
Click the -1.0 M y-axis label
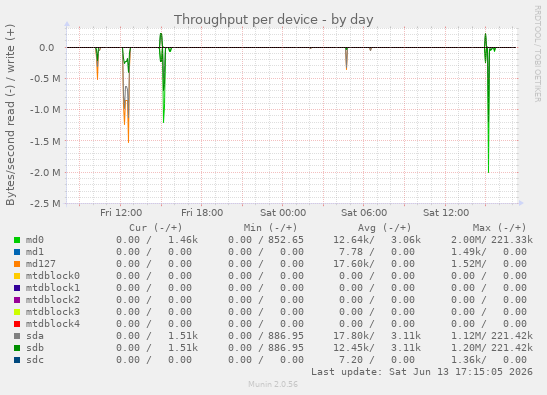pos(45,110)
